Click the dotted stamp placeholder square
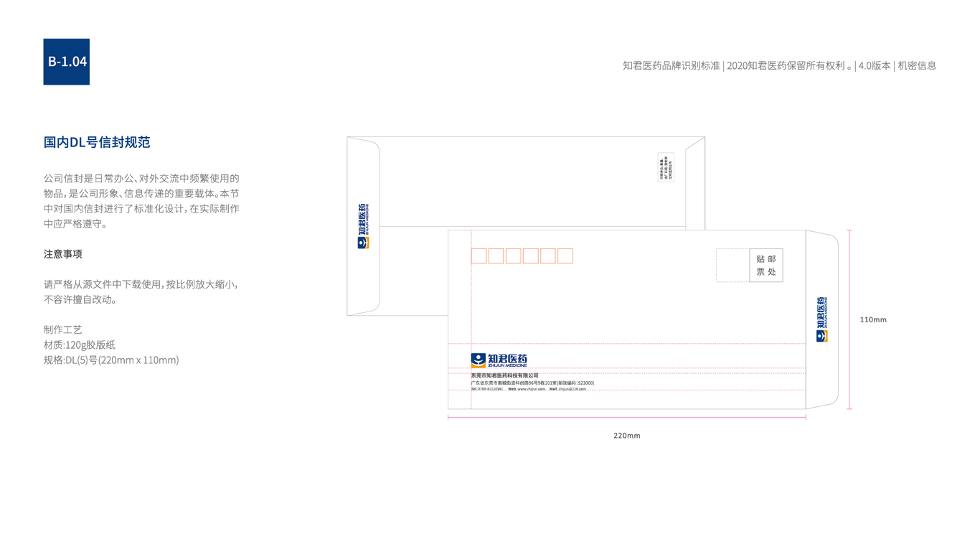Screen dimensions: 980x552 click(732, 266)
